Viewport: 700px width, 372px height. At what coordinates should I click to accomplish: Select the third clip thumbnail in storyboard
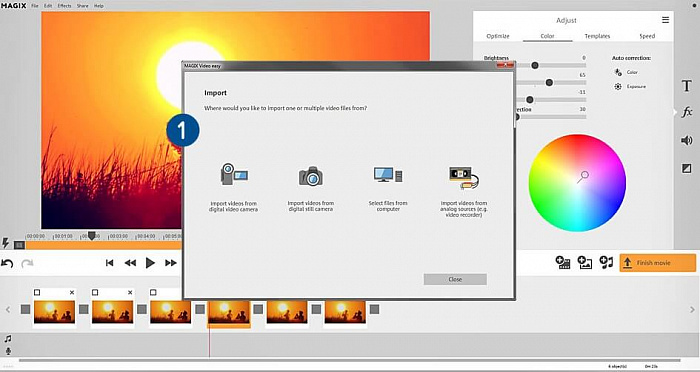pyautogui.click(x=171, y=312)
